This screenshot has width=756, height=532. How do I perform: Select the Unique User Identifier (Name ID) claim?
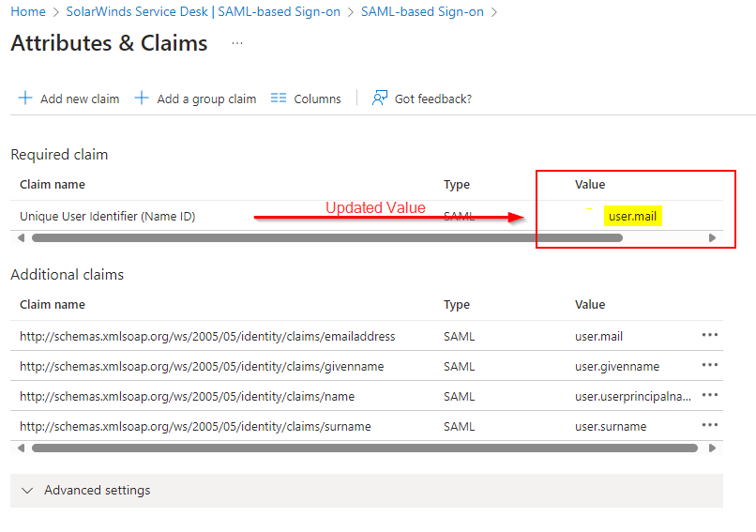click(x=108, y=216)
